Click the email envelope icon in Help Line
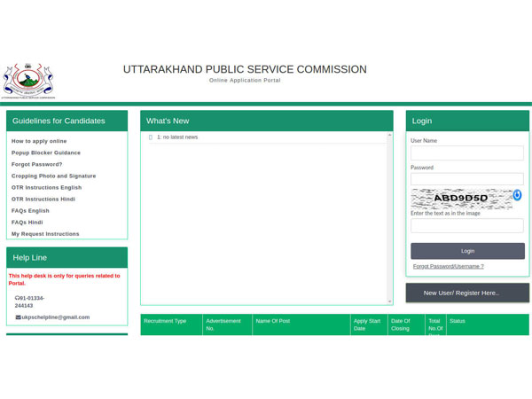This screenshot has width=532, height=399. pyautogui.click(x=19, y=317)
